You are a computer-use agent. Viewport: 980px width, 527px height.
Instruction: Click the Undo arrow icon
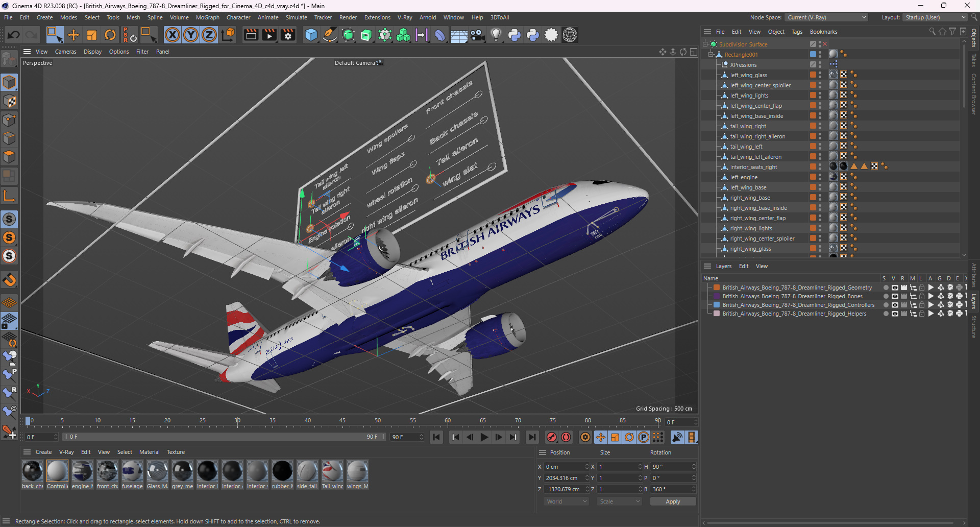tap(14, 35)
